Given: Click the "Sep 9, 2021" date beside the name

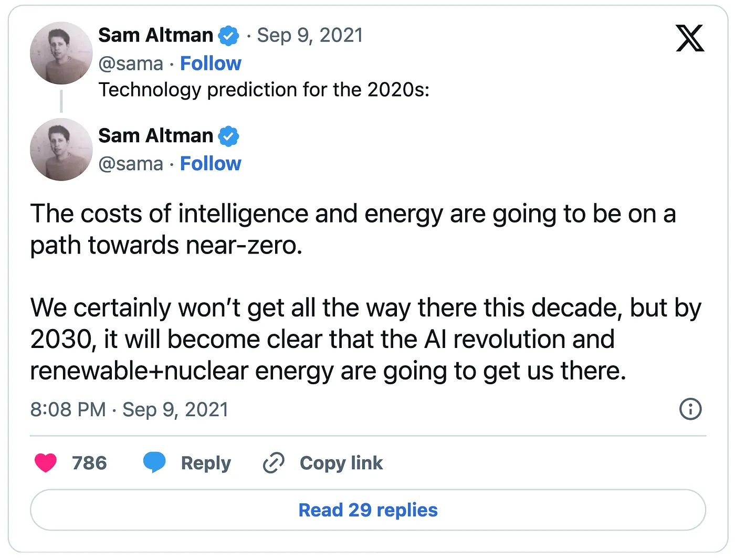Looking at the screenshot, I should tap(310, 35).
